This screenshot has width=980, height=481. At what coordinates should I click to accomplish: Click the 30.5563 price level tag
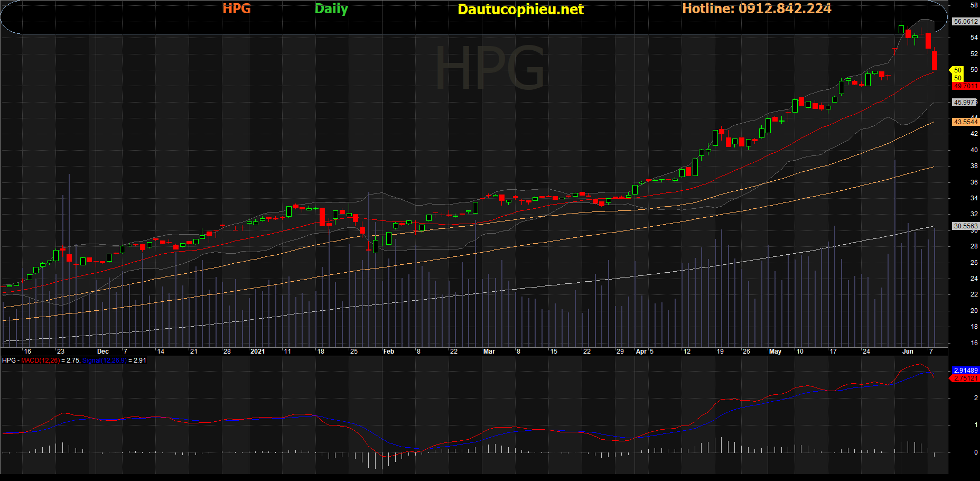point(965,226)
